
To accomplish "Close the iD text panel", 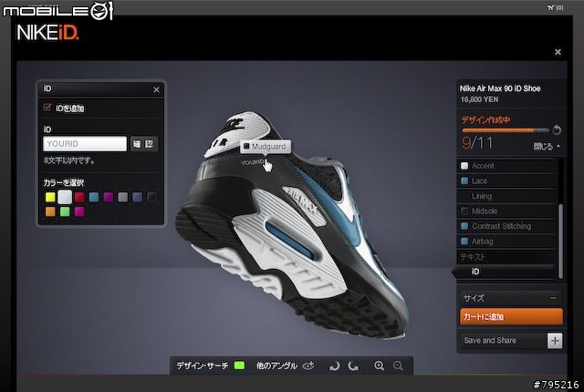I will click(x=156, y=89).
